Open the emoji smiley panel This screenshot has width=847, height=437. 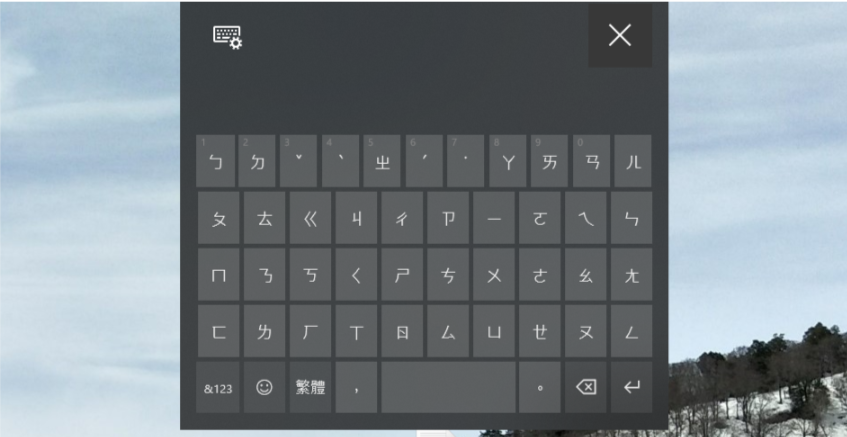point(264,387)
